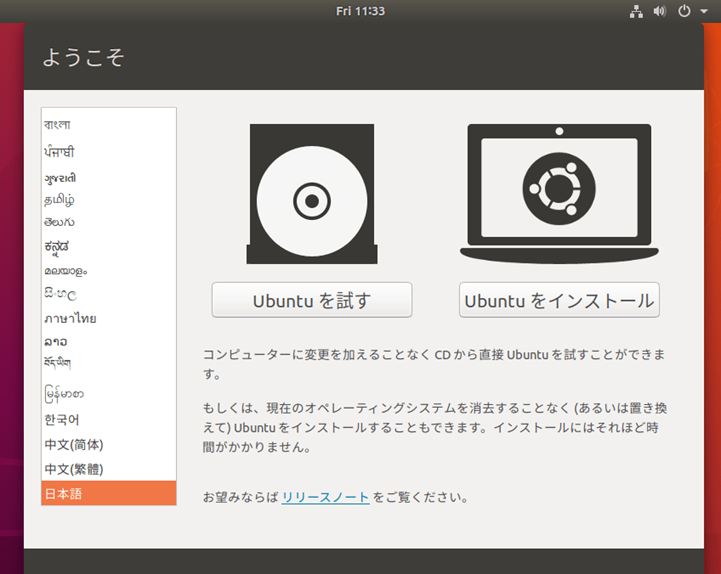Select Malayalam (മലയാളം) in the language list
This screenshot has height=574, width=721.
point(109,271)
